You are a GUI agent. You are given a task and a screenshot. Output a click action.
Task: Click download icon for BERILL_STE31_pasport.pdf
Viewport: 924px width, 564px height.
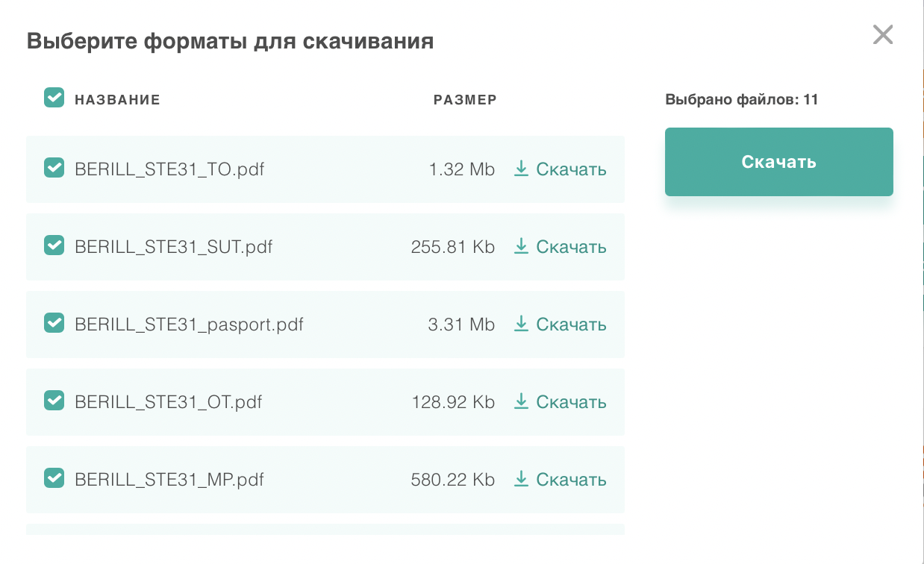point(521,324)
